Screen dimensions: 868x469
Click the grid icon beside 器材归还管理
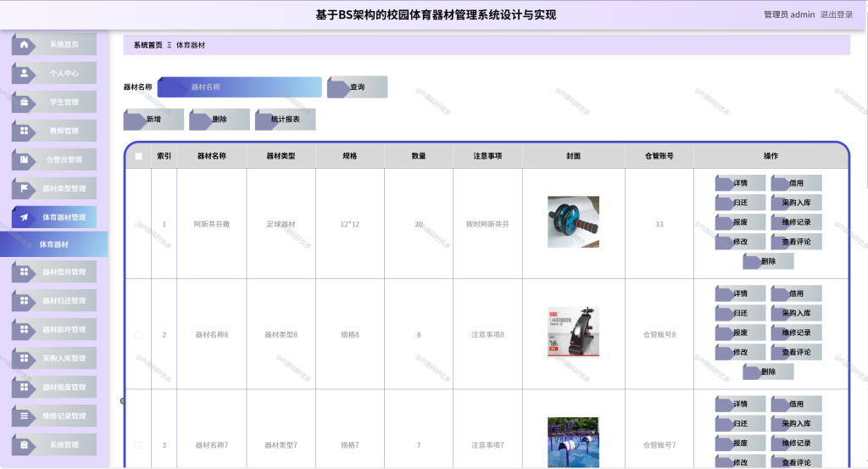[24, 301]
